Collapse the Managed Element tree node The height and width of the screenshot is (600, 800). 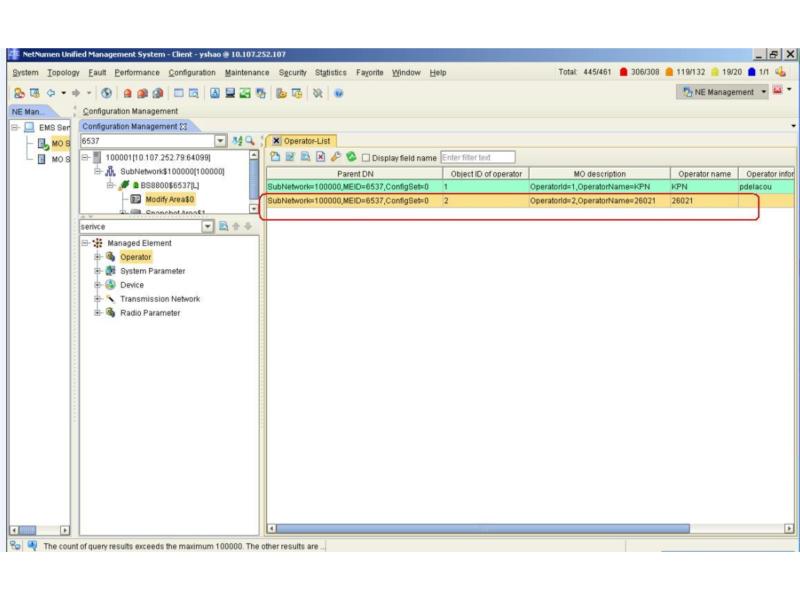point(85,243)
